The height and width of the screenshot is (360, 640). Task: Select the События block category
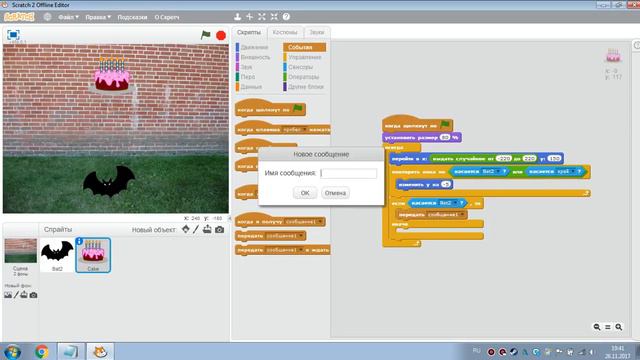(304, 47)
